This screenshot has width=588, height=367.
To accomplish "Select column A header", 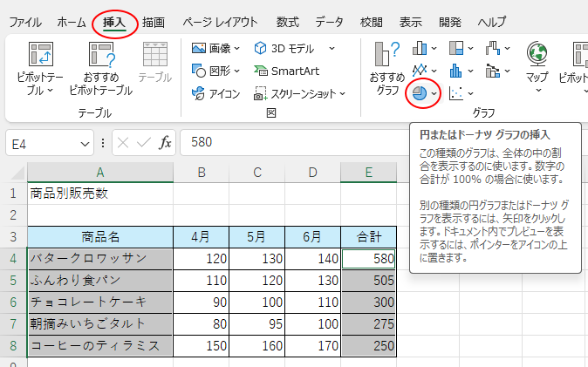I will 100,173.
